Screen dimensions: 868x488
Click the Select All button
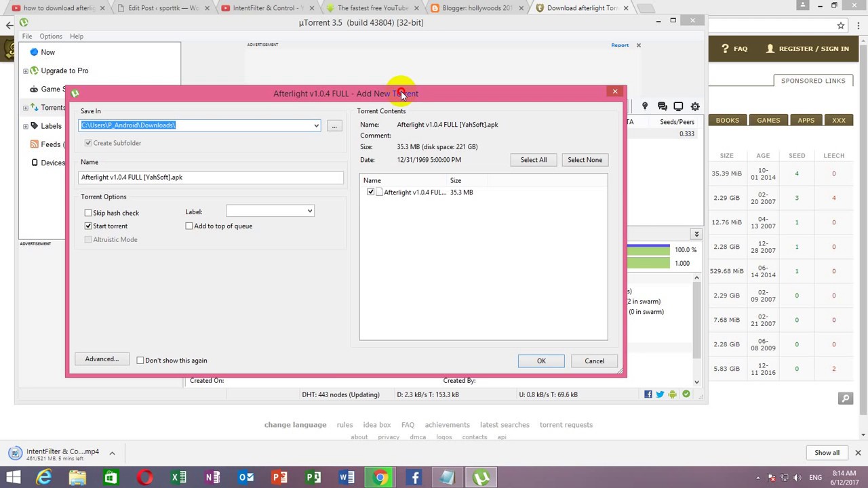[x=534, y=160]
